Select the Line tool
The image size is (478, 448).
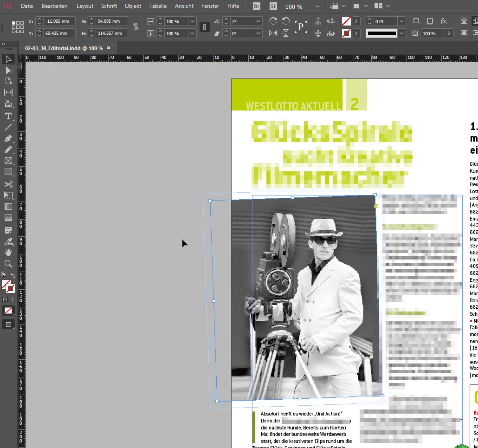(x=8, y=127)
